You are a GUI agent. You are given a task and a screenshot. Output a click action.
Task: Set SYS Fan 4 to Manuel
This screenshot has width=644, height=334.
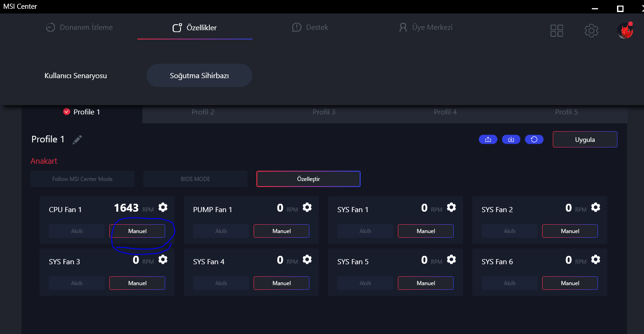(x=282, y=283)
